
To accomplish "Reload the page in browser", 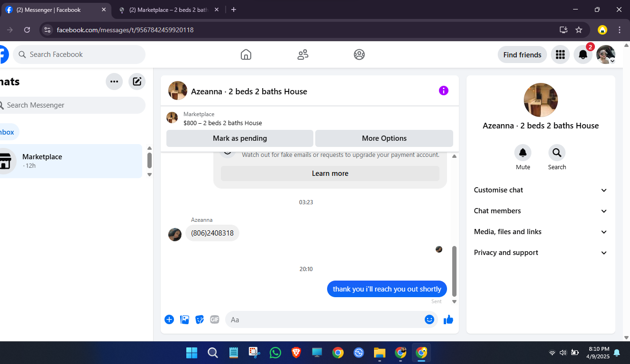I will (x=27, y=30).
